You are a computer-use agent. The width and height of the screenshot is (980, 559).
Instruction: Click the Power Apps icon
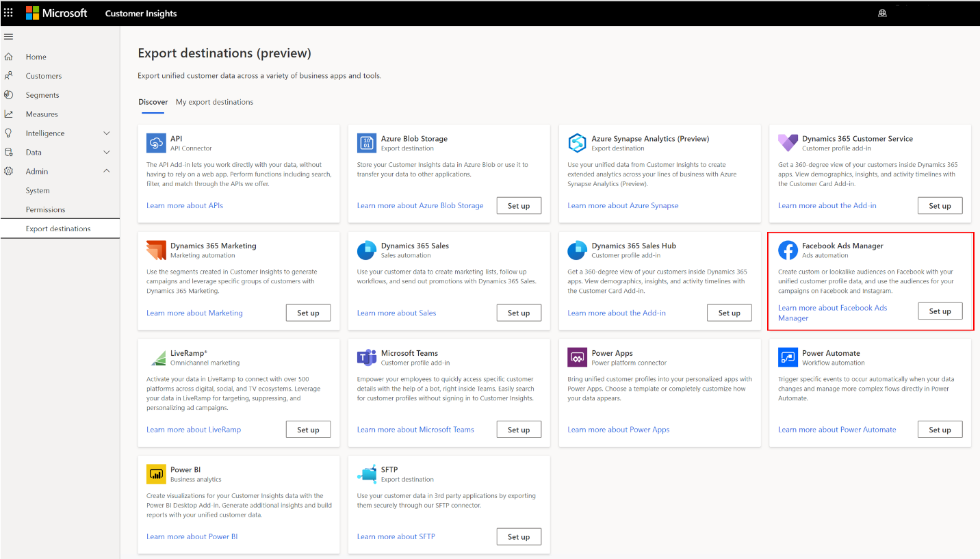click(577, 358)
